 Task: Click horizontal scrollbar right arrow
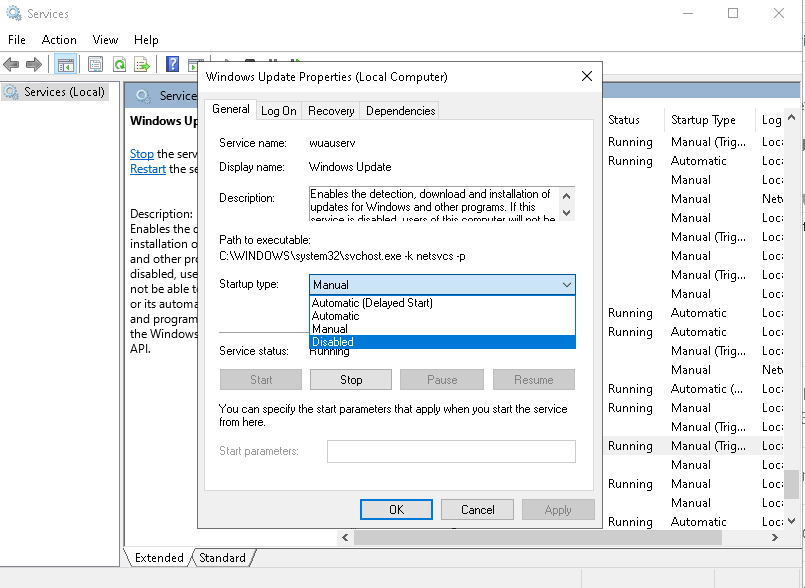[775, 538]
